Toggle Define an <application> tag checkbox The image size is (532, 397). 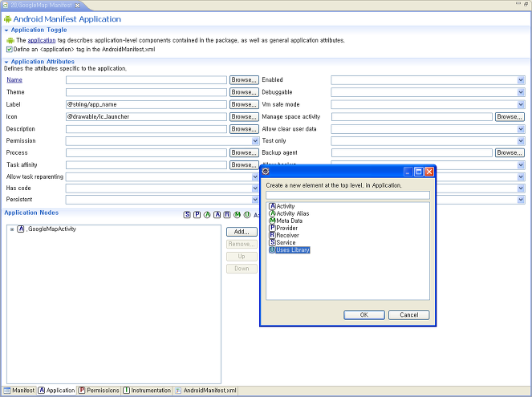[10, 50]
